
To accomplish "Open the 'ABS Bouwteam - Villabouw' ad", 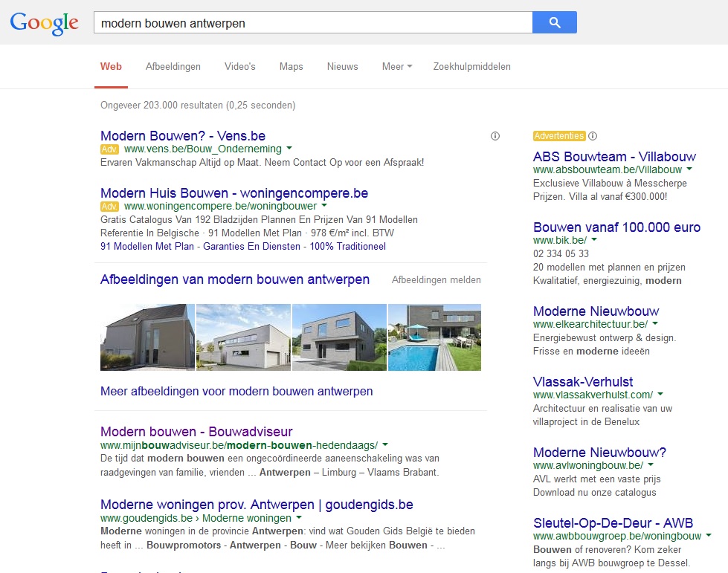I will 614,156.
